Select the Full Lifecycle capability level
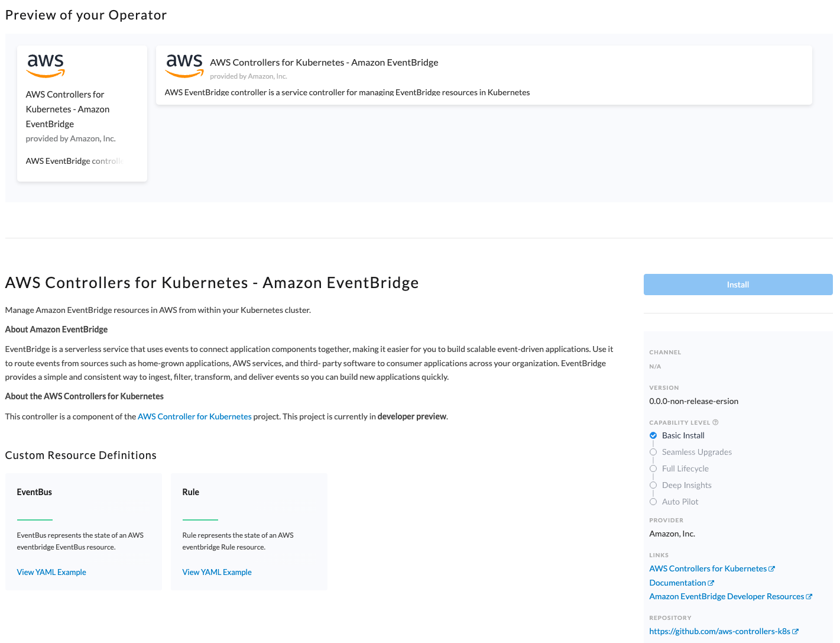840x643 pixels. pyautogui.click(x=679, y=468)
